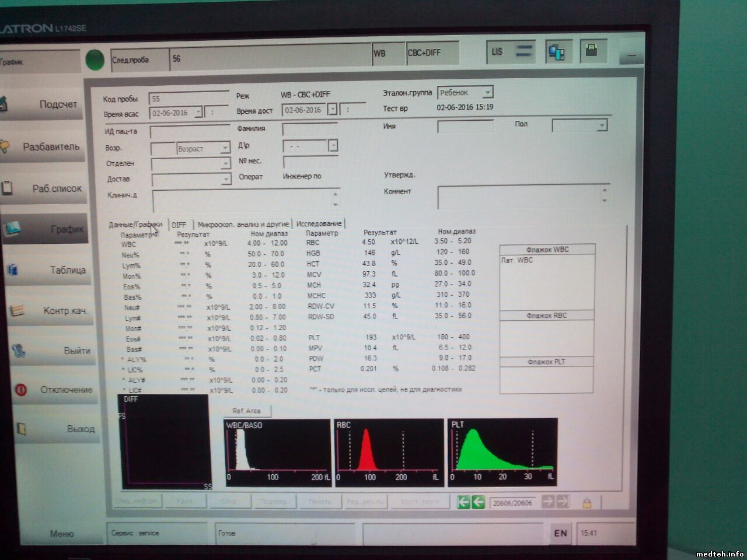Open the Возраст units dropdown
747x560 pixels.
225,148
